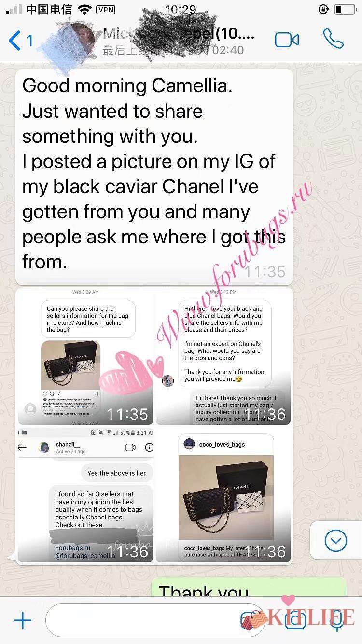Open the image asking about Chanel pros and cons
Image resolution: width=362 pixels, height=644 pixels.
point(223,356)
